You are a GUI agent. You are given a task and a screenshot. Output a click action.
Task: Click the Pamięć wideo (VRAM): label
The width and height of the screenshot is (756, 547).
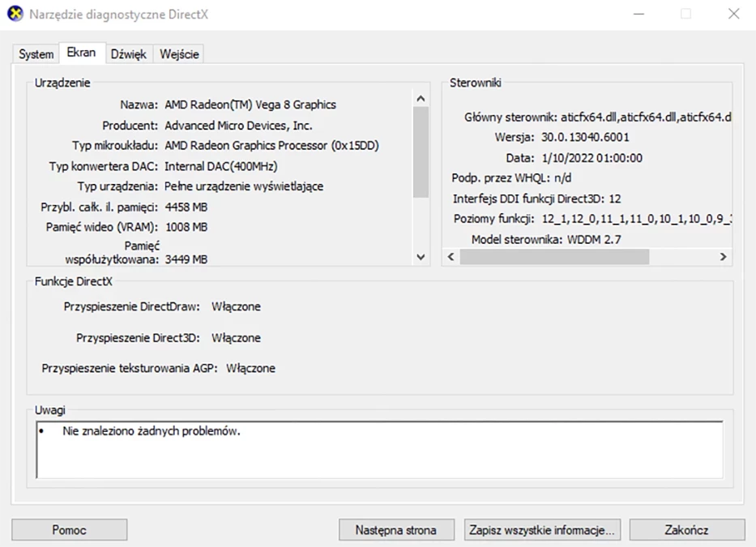coord(102,227)
